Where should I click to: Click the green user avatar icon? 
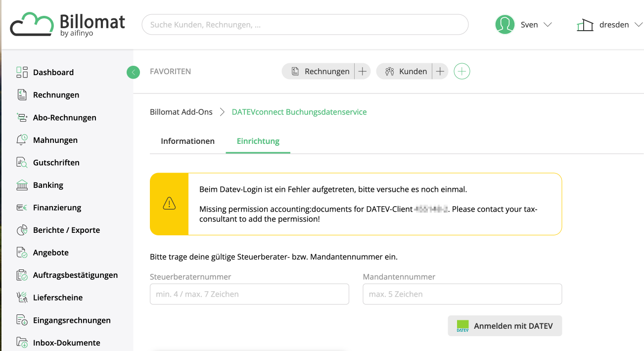(505, 24)
